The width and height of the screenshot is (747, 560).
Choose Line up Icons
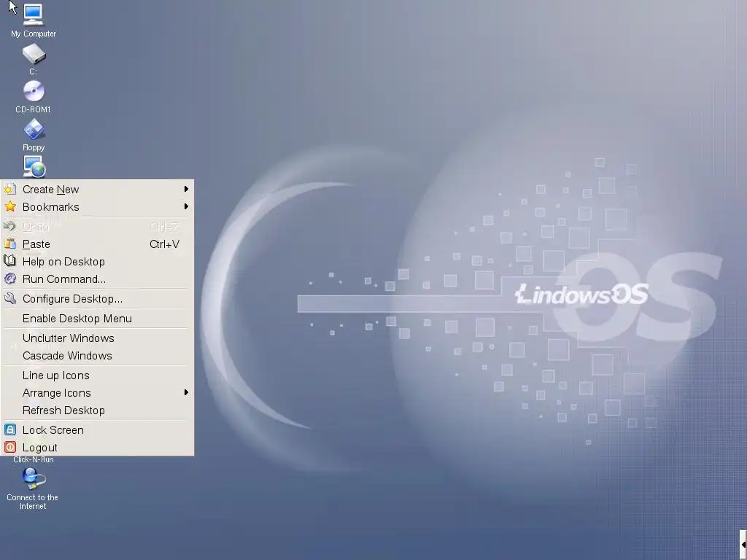(x=97, y=376)
